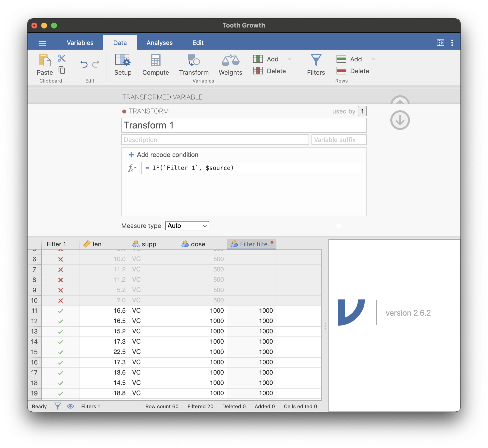This screenshot has width=488, height=448.
Task: Edit the Transform 1 name field
Action: (244, 125)
